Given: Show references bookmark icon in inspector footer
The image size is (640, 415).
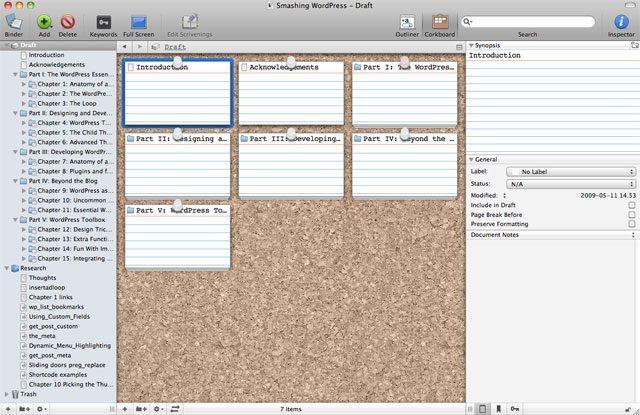Looking at the screenshot, I should click(x=498, y=409).
